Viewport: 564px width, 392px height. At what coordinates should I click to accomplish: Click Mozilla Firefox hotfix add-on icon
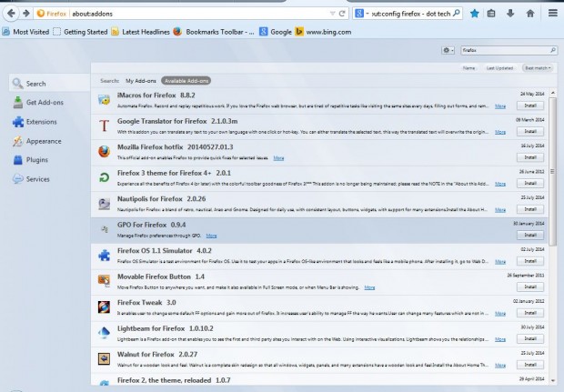pyautogui.click(x=104, y=151)
